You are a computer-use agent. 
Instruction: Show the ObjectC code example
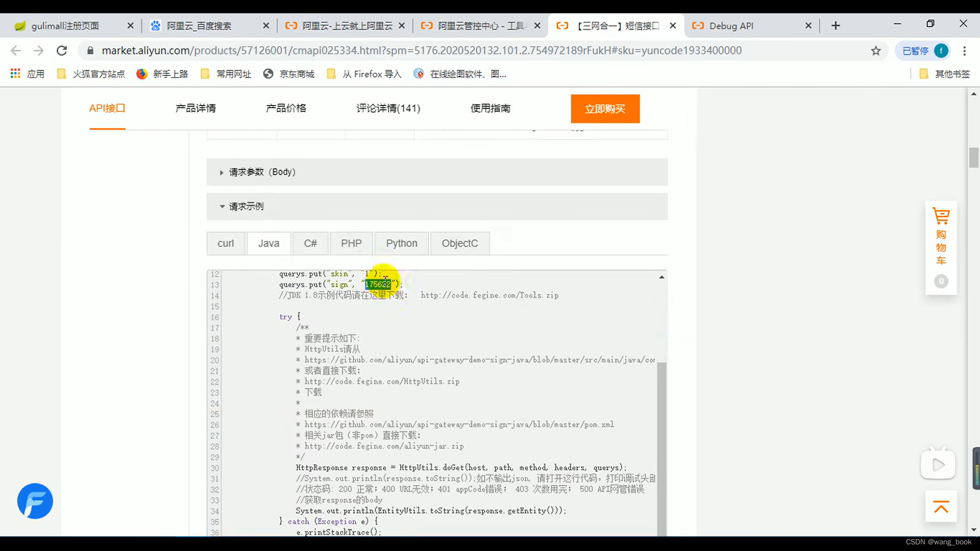click(x=460, y=243)
